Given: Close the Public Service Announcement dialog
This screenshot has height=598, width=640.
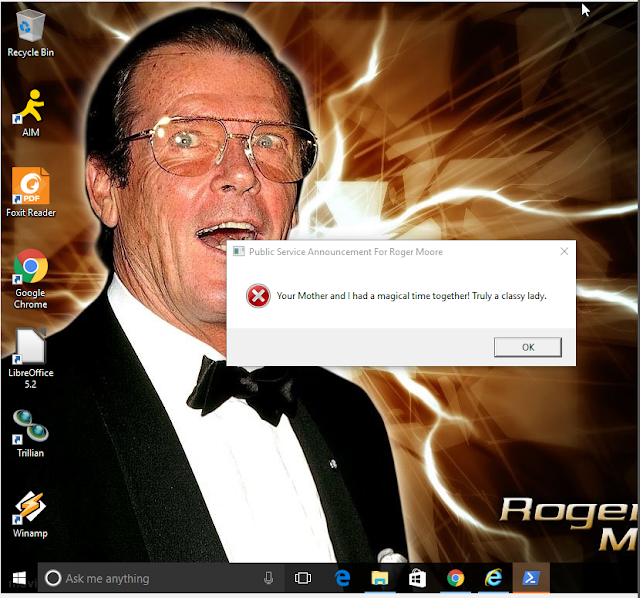Looking at the screenshot, I should (564, 251).
